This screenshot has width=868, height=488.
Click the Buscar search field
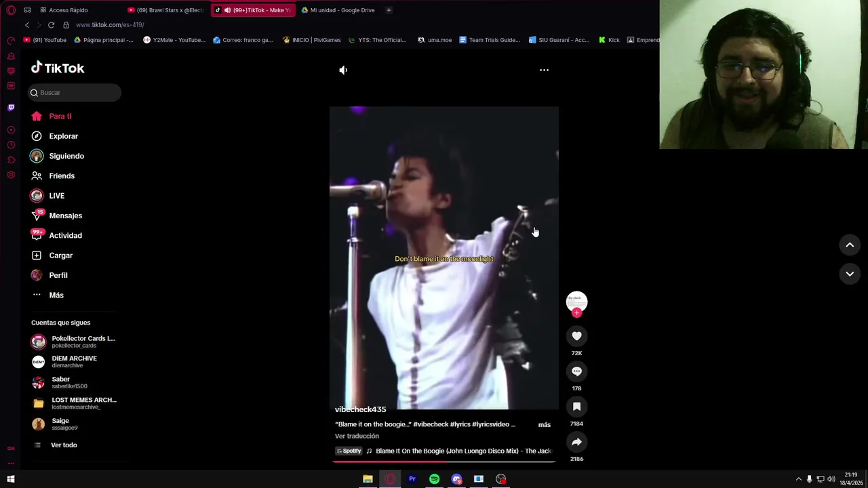[x=75, y=92]
